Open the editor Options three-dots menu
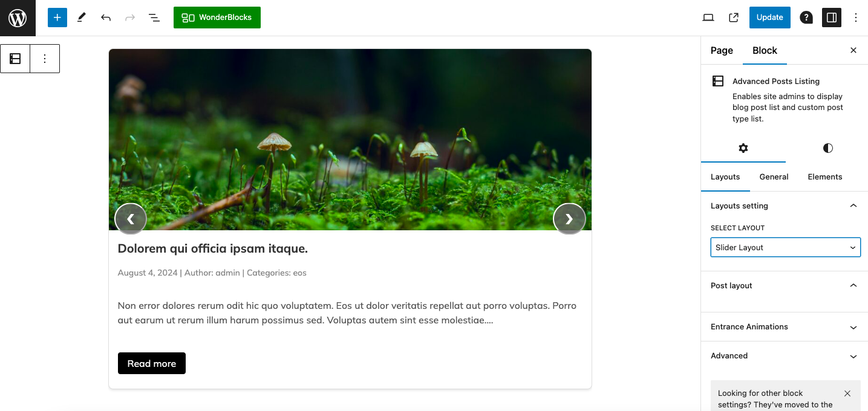The height and width of the screenshot is (411, 868). click(856, 18)
